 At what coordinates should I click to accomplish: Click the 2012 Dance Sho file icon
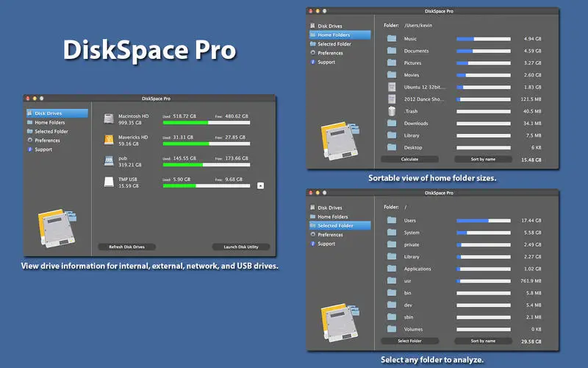pyautogui.click(x=392, y=99)
